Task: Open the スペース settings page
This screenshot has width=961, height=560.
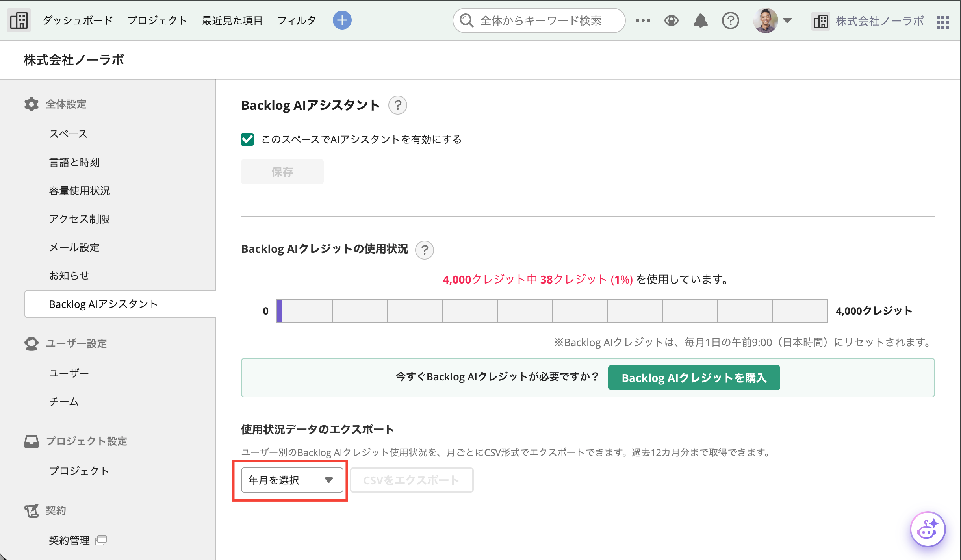Action: click(x=68, y=134)
